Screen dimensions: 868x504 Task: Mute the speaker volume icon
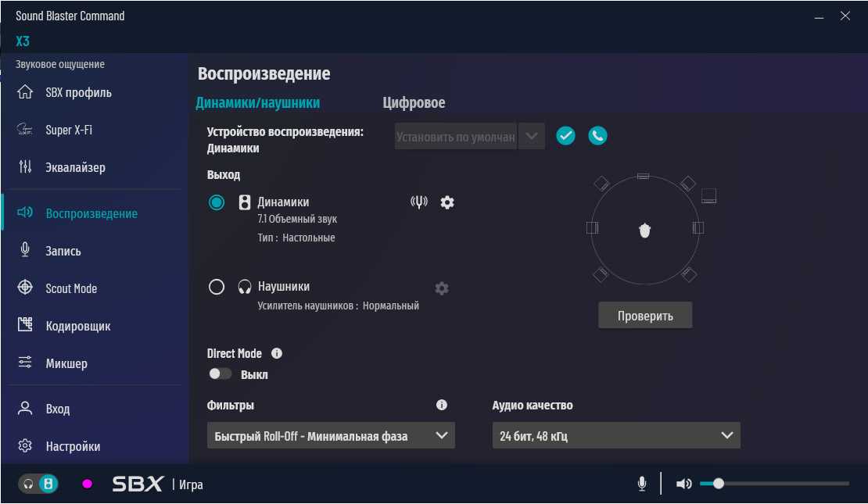point(683,484)
